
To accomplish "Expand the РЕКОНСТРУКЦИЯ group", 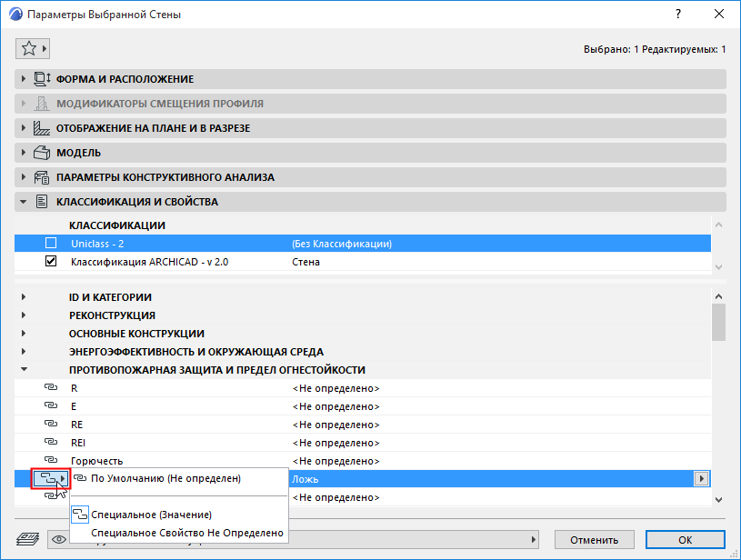I will [x=24, y=315].
